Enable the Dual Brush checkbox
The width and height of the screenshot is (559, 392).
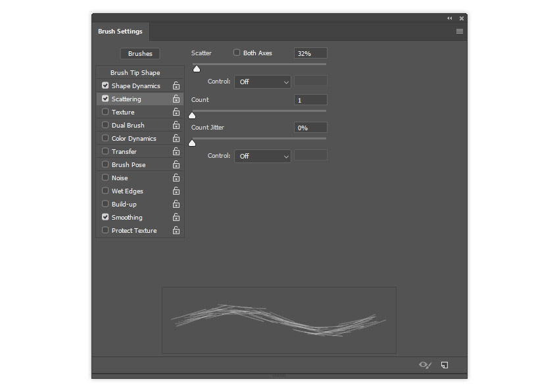pyautogui.click(x=105, y=125)
